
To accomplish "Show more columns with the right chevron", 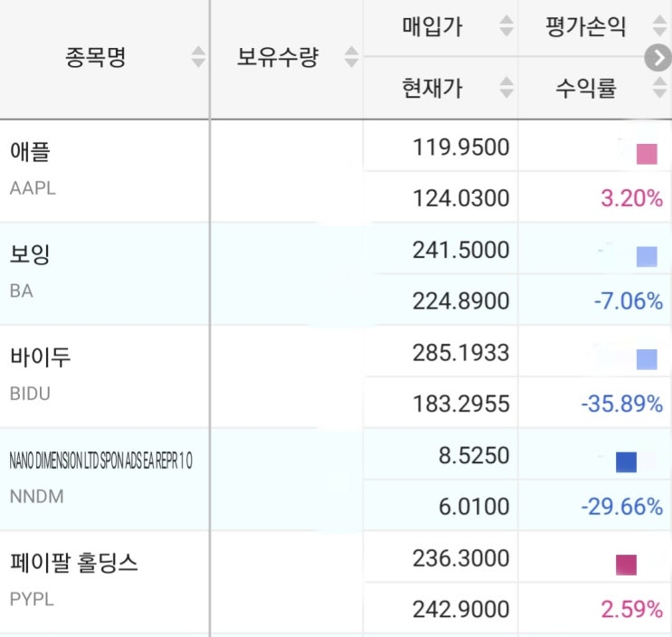I will click(658, 57).
